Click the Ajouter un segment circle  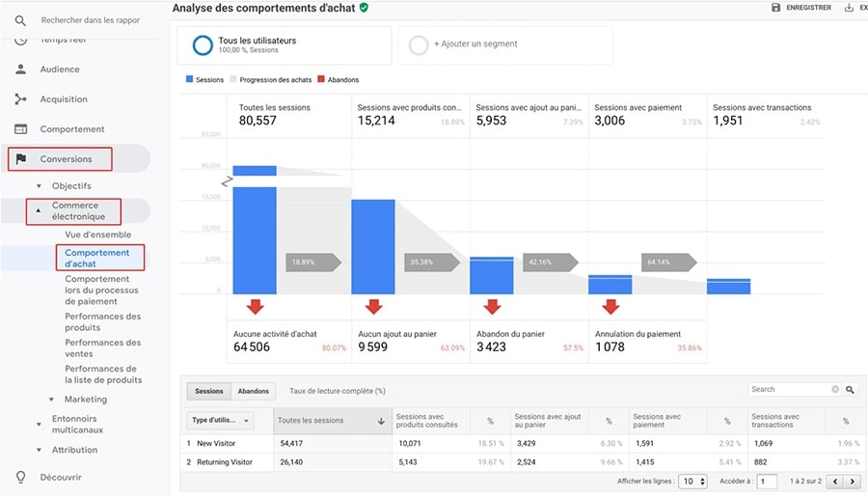pyautogui.click(x=419, y=45)
